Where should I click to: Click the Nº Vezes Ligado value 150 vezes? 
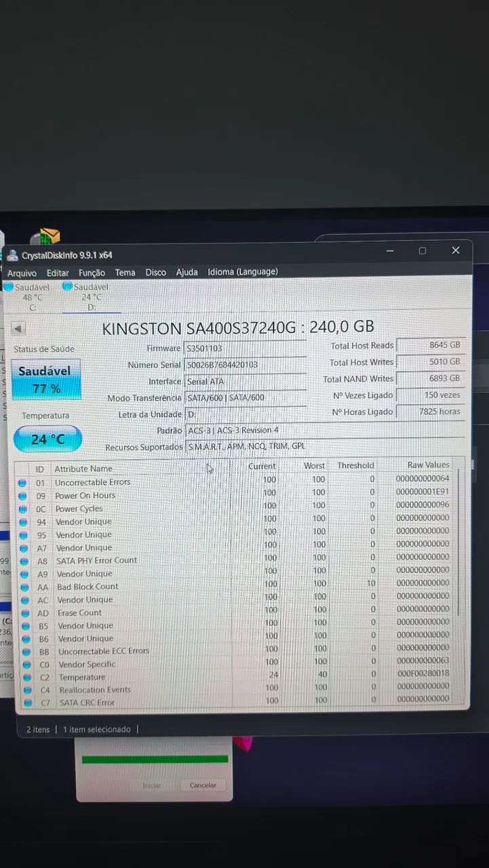(431, 395)
